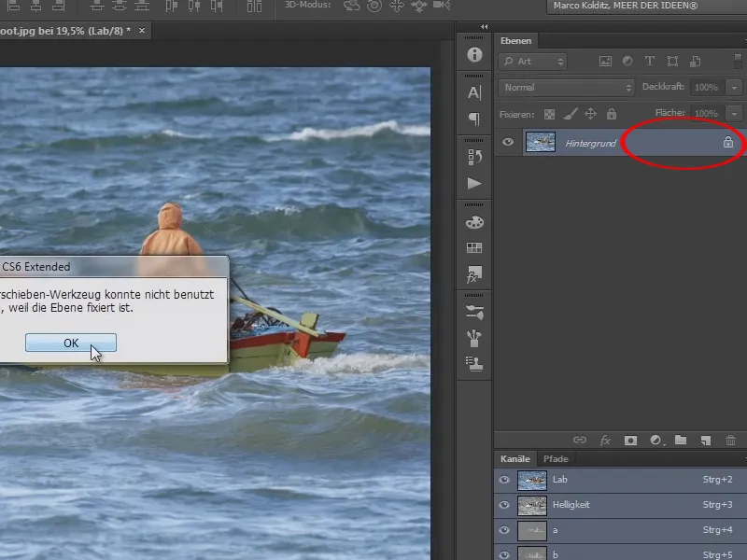Filter layers by pixel layers icon

[x=605, y=61]
